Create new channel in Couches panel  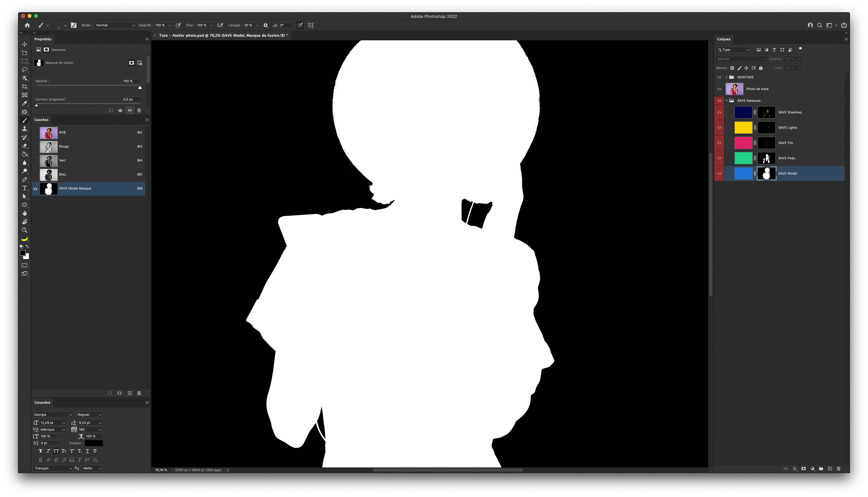130,393
